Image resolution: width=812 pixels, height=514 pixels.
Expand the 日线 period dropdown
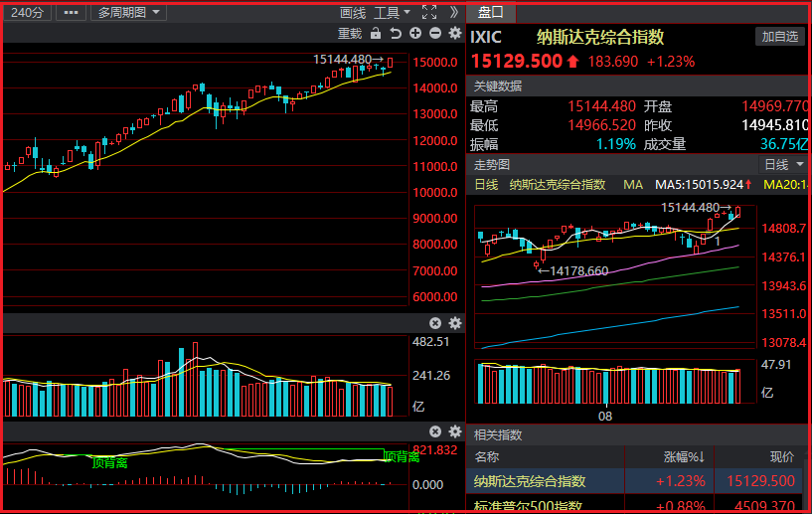[x=783, y=165]
